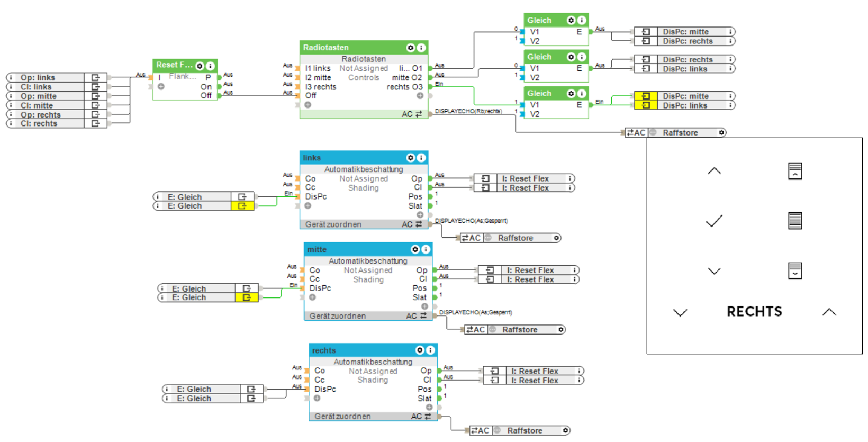Select the Cl: links input label

(36, 87)
